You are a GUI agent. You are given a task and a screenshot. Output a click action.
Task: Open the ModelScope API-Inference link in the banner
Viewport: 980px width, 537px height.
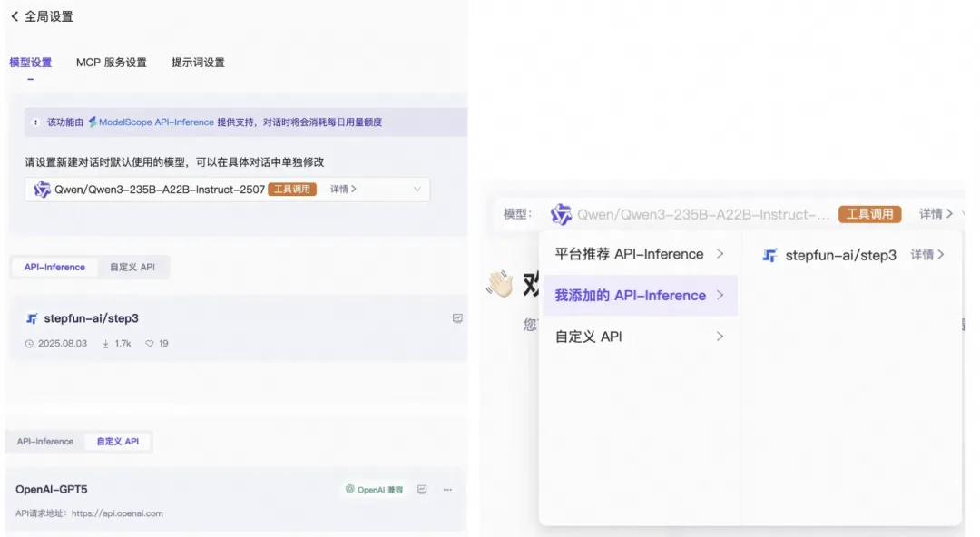(152, 122)
